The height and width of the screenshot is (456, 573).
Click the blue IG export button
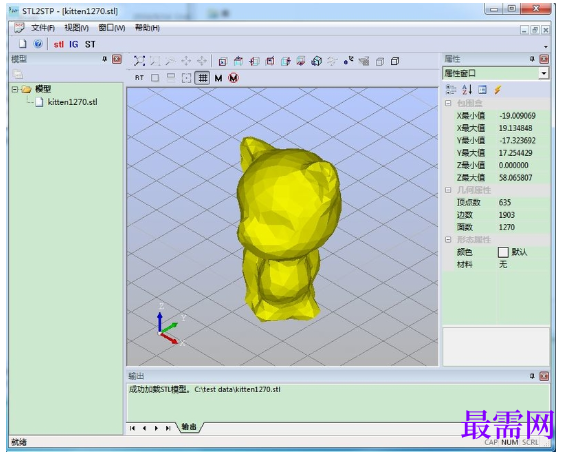pos(73,45)
